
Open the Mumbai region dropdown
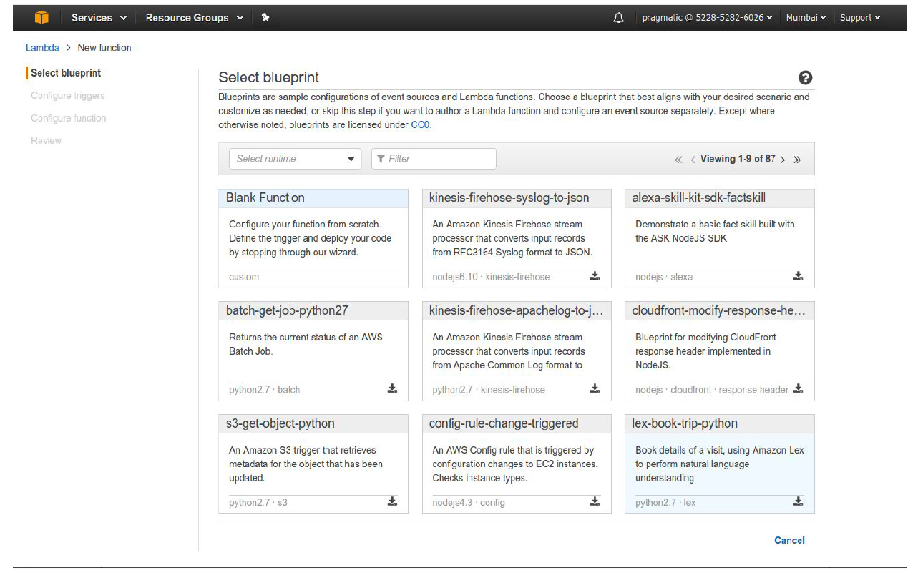click(x=806, y=17)
